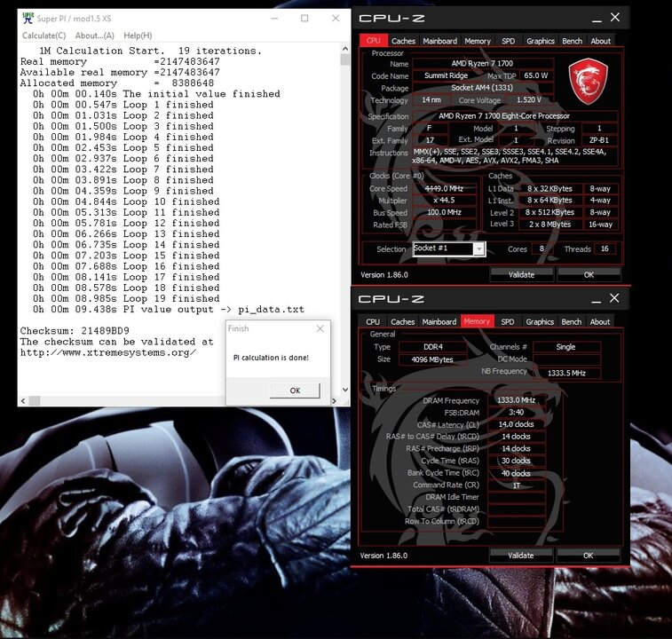This screenshot has width=672, height=639.
Task: Switch to Graphics tab in upper CPU-Z window
Action: coord(541,41)
